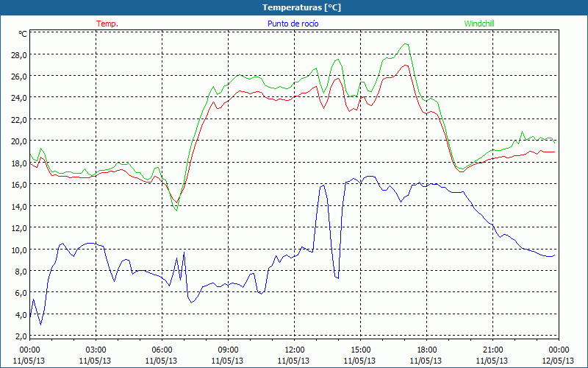Click the 2,0 y-axis value
The height and width of the screenshot is (368, 588).
pyautogui.click(x=21, y=336)
